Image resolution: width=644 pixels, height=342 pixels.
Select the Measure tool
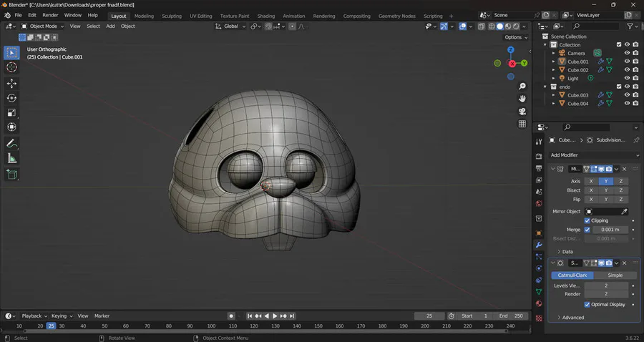(x=11, y=158)
